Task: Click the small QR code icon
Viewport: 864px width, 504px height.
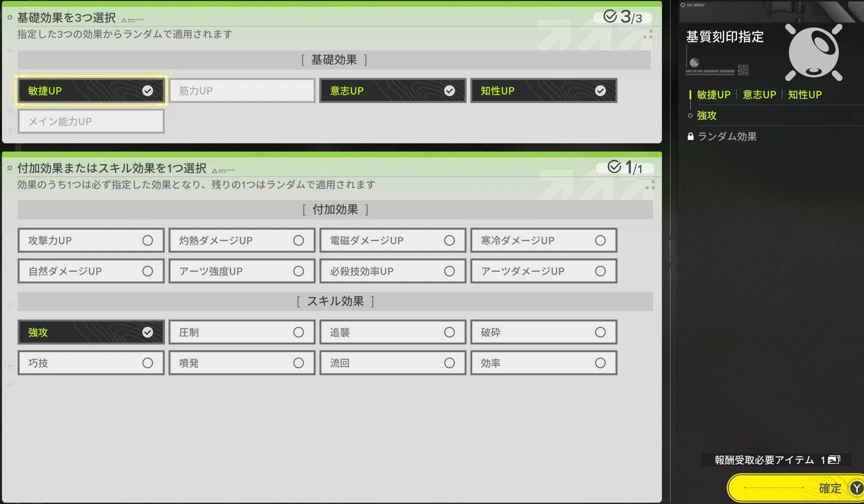Action: pyautogui.click(x=743, y=70)
